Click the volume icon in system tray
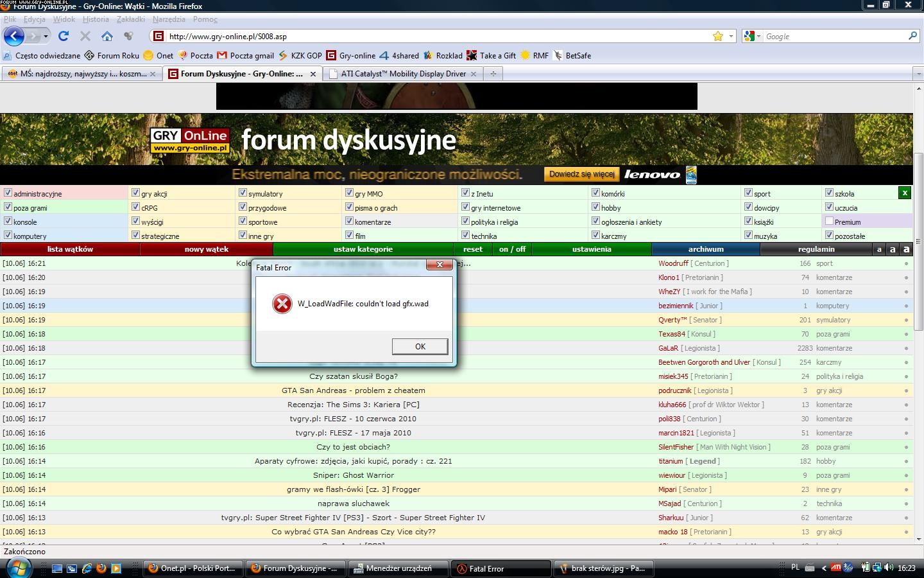Viewport: 924px width, 578px height. click(888, 568)
